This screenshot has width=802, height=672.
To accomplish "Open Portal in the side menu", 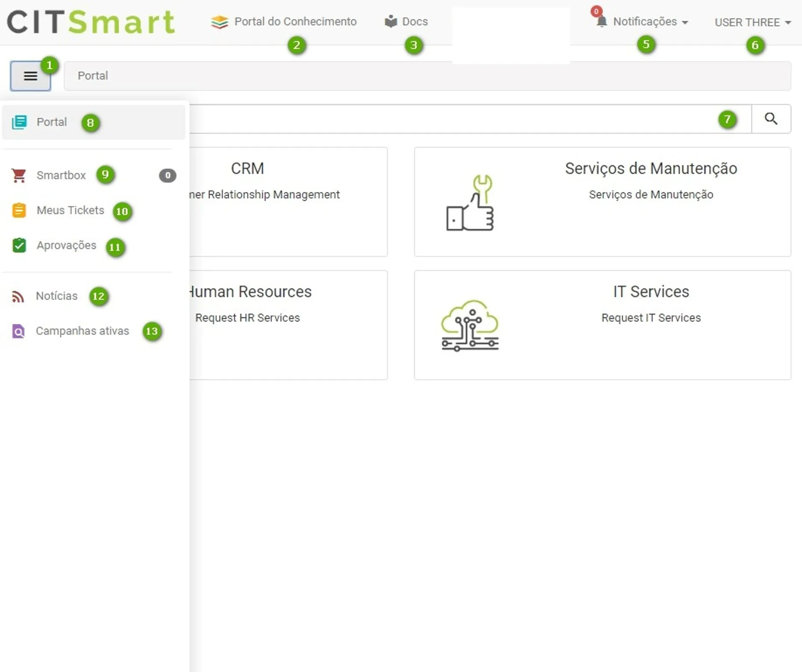I will pyautogui.click(x=93, y=122).
